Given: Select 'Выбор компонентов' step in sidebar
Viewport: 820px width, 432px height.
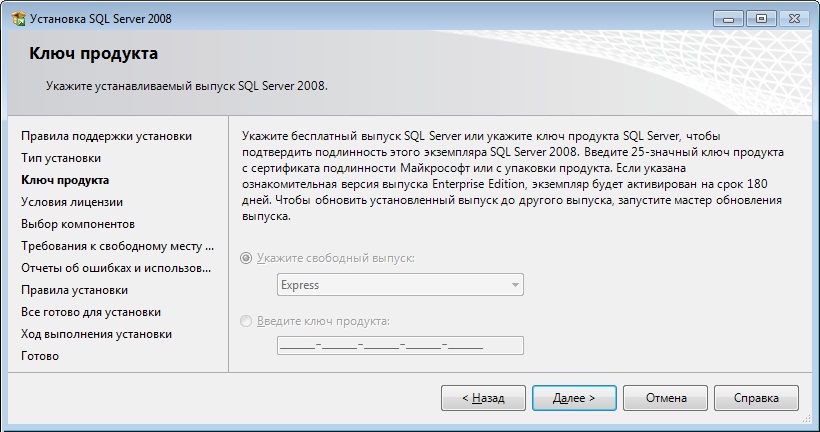Looking at the screenshot, I should [x=78, y=224].
